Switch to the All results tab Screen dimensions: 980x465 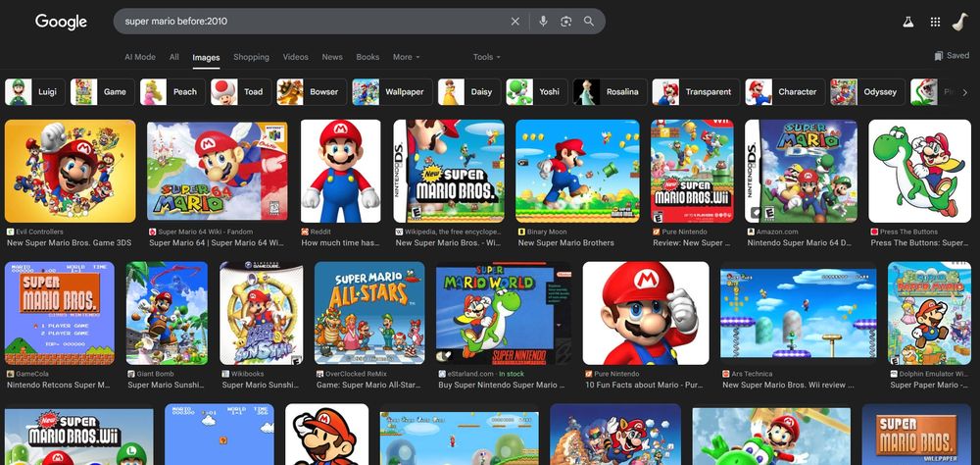point(174,57)
